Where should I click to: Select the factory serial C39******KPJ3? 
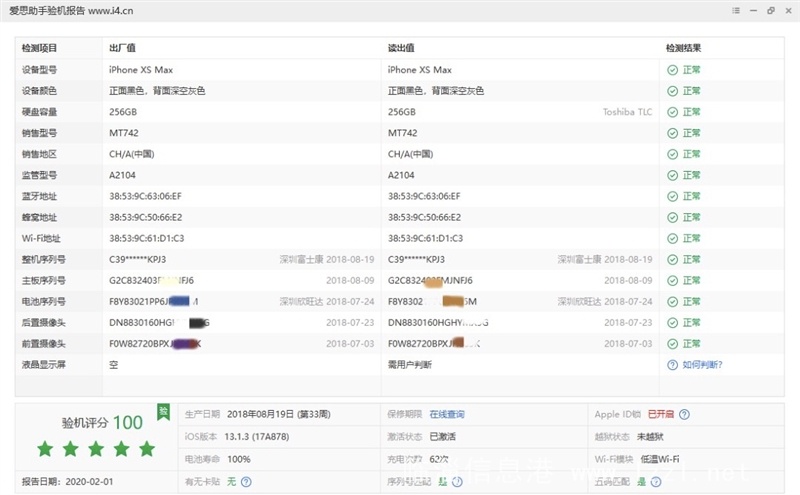[x=138, y=260]
